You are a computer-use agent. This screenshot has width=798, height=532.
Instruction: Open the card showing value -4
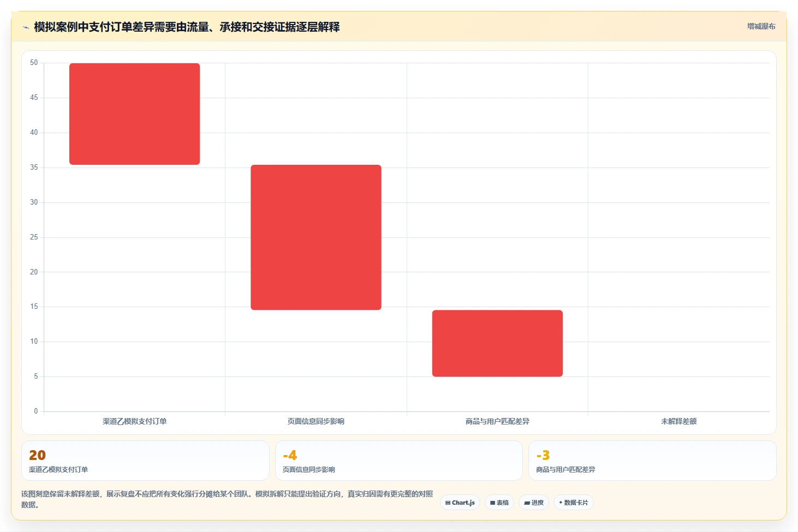coord(399,461)
